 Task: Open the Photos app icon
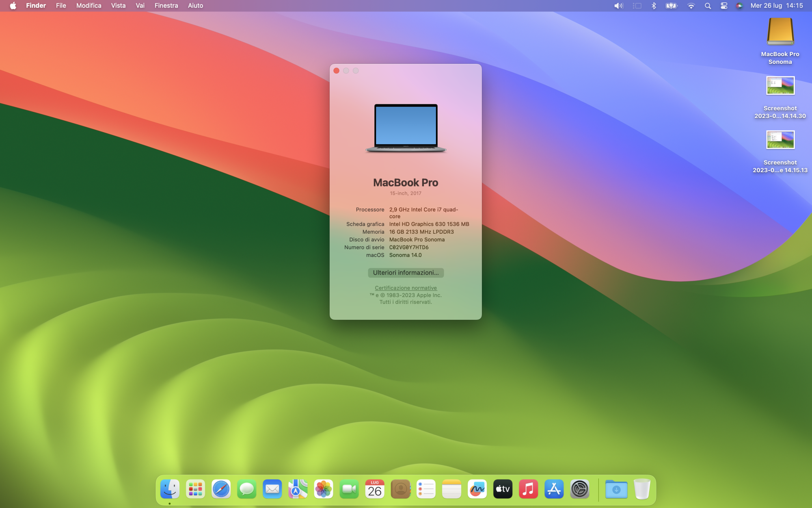pos(324,489)
